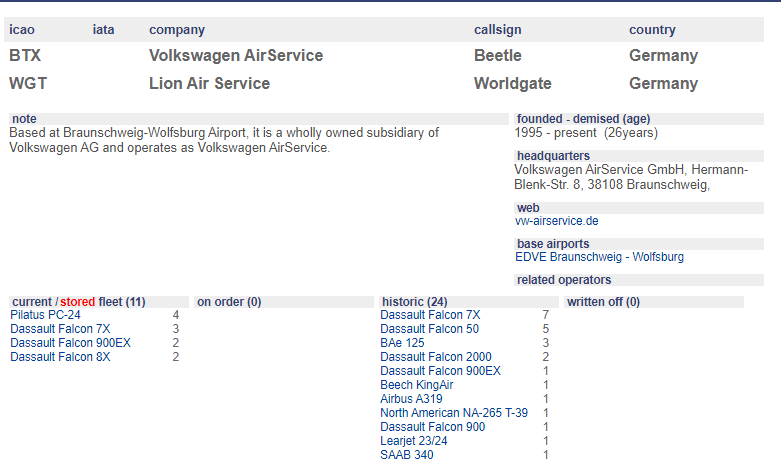Open Dassault Falcon 2000 historic link
Image resolution: width=781 pixels, height=463 pixels.
[x=436, y=356]
